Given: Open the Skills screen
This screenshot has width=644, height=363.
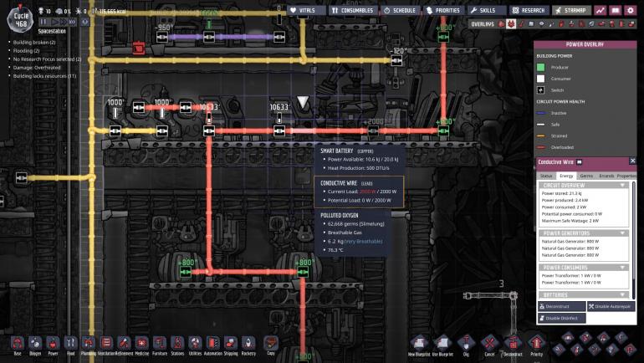Looking at the screenshot, I should click(487, 10).
